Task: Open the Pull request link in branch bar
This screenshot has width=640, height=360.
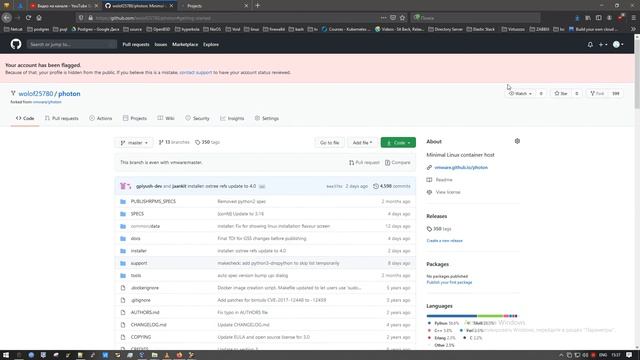Action: 364,162
